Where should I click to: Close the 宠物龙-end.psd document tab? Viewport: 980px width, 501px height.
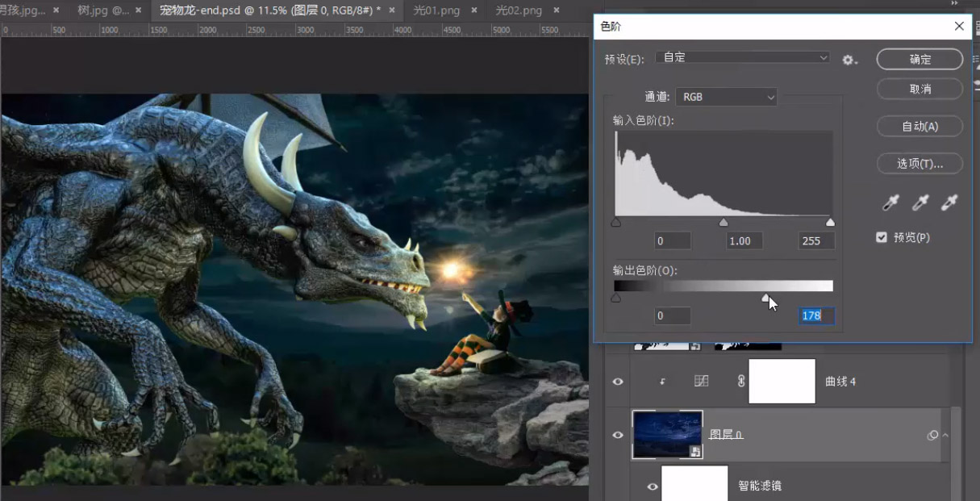tap(390, 10)
